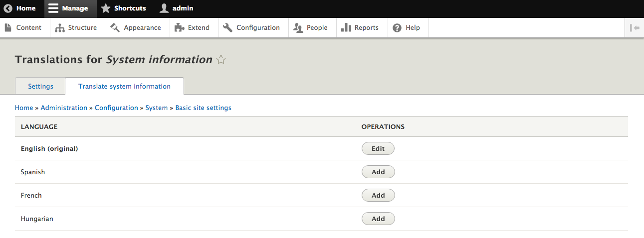Toggle toolbar orientation with arrow icon
The height and width of the screenshot is (238, 644).
click(635, 28)
